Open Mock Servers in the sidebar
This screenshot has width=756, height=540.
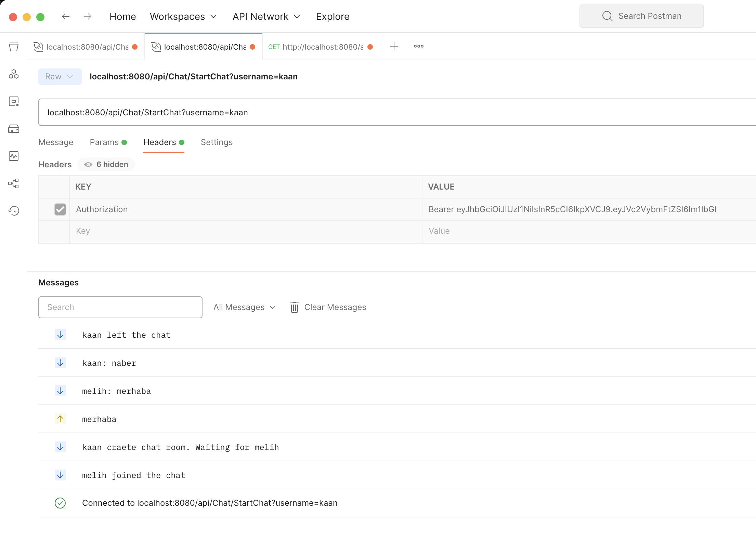(x=14, y=129)
